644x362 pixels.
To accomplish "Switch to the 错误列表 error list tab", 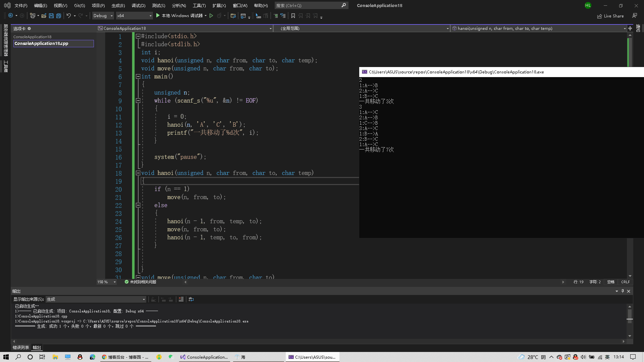I will 21,348.
